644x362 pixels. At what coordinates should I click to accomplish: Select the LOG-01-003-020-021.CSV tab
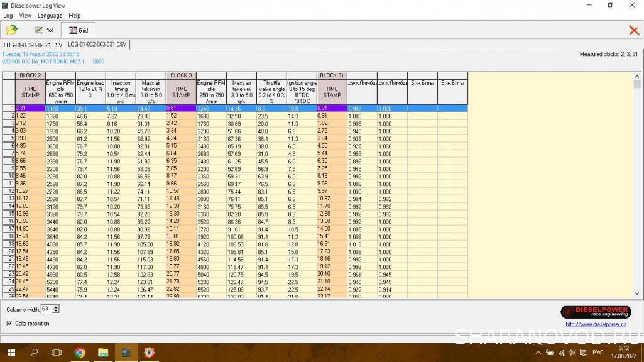[x=33, y=45]
